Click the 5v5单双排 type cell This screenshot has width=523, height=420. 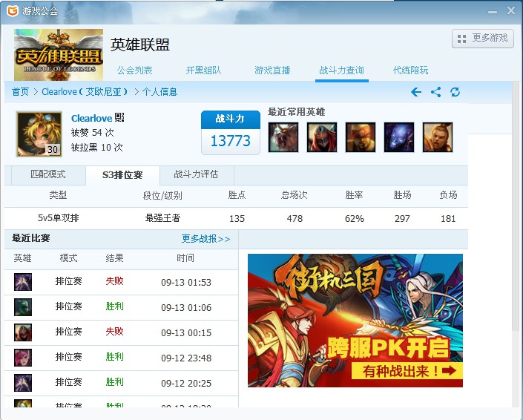point(59,218)
